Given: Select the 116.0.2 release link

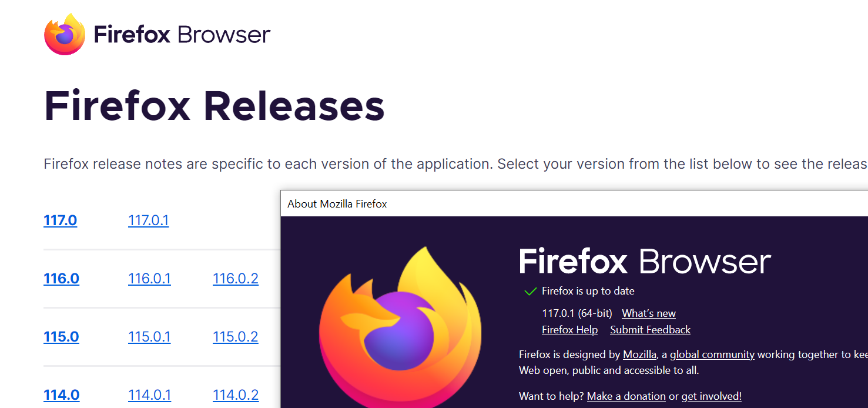Looking at the screenshot, I should [235, 279].
